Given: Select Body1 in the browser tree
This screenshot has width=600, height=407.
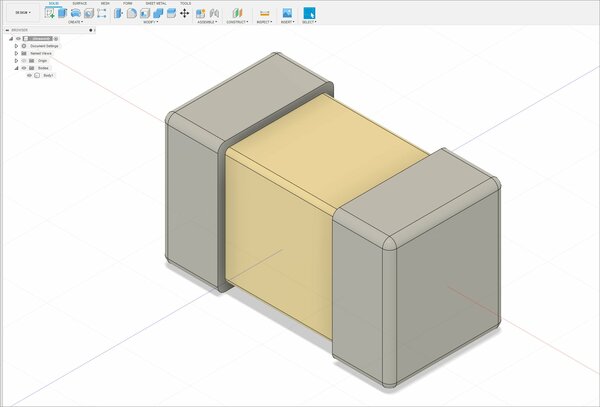Looking at the screenshot, I should (x=49, y=75).
